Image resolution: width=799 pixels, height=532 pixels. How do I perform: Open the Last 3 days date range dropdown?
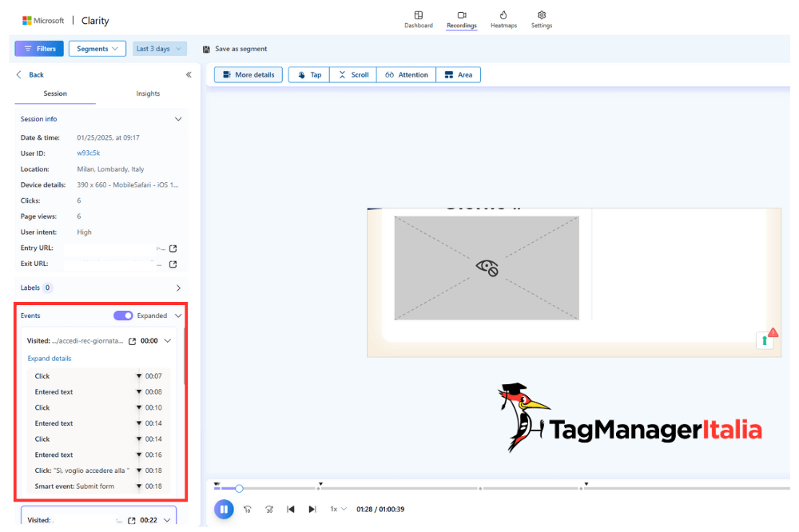160,49
